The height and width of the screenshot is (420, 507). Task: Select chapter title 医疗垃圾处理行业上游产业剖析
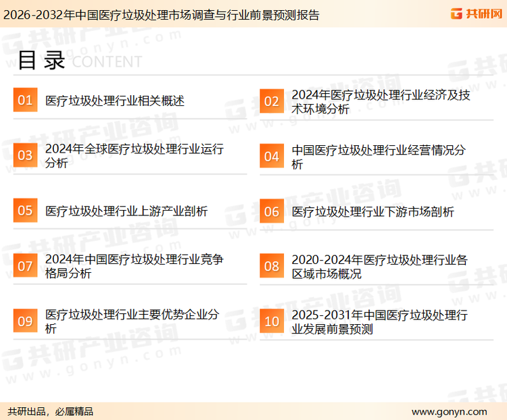(x=126, y=211)
